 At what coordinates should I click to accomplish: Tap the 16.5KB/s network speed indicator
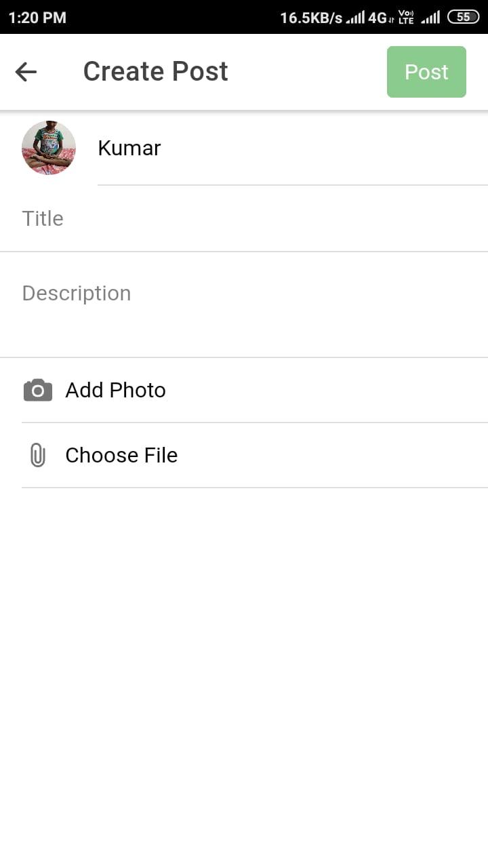coord(311,17)
